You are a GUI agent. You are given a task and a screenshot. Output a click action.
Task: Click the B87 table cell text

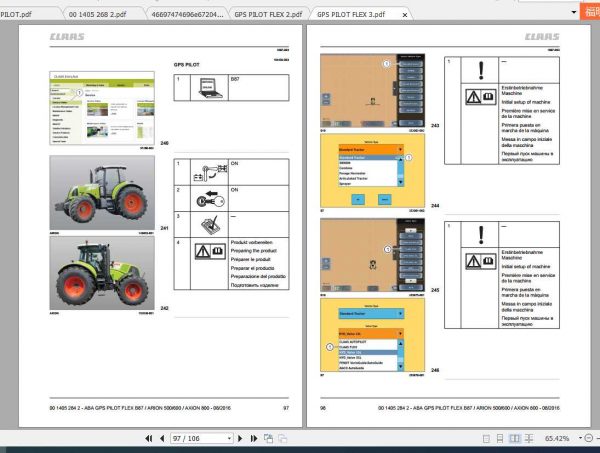pyautogui.click(x=235, y=79)
